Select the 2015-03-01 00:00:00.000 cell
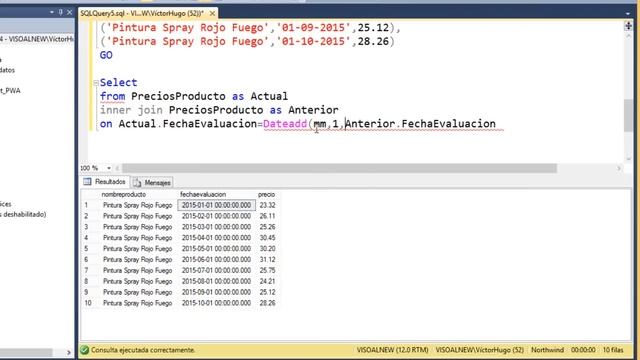640x360 pixels. tap(216, 227)
